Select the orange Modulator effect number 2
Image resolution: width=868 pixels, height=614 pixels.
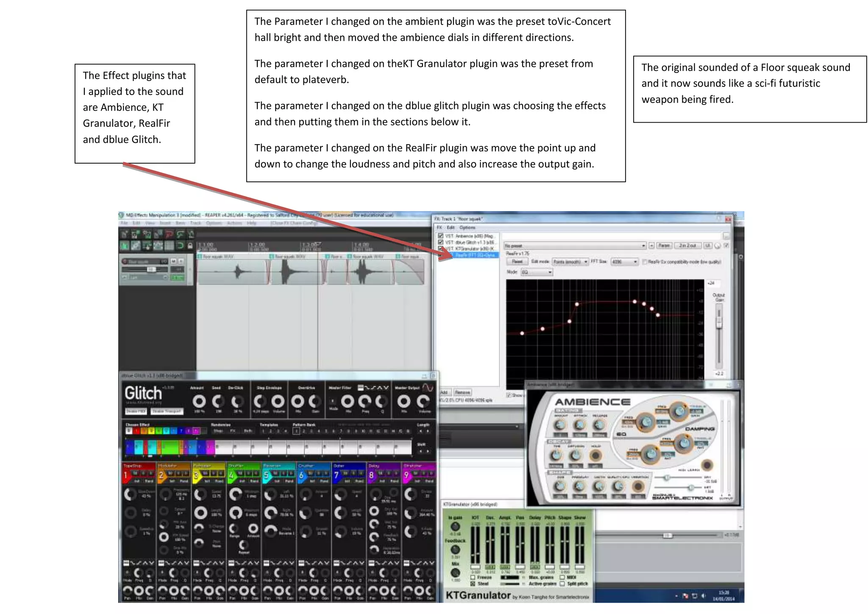tap(161, 476)
